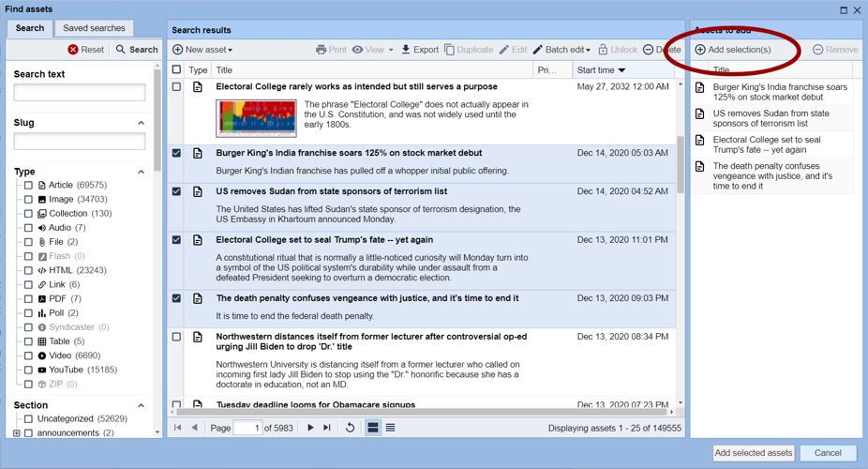Viewport: 868px width, 469px height.
Task: Select the Northwestern distances itself article checkbox
Action: coord(176,337)
